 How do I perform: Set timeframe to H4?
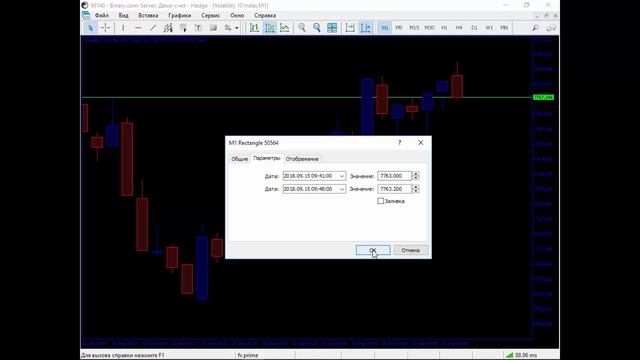pos(459,28)
